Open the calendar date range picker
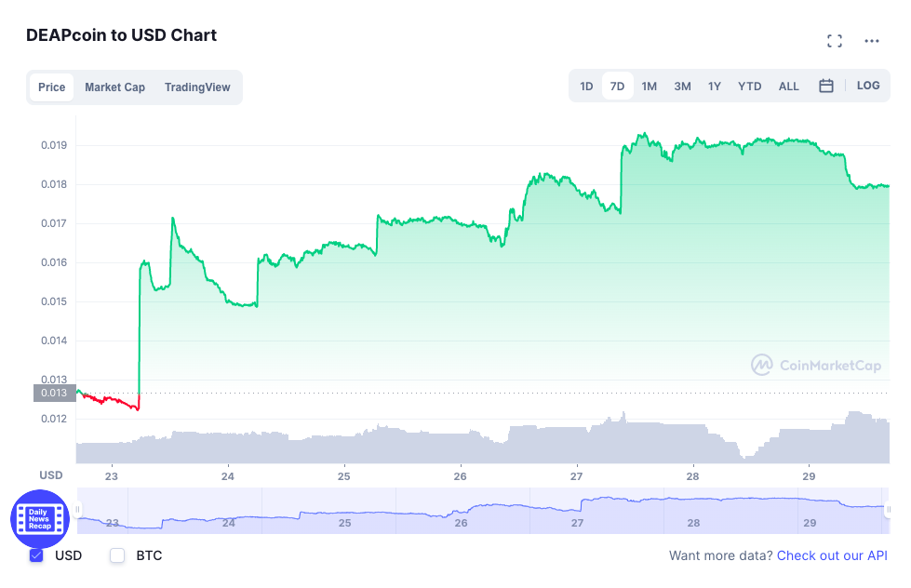The width and height of the screenshot is (911, 588). point(825,86)
